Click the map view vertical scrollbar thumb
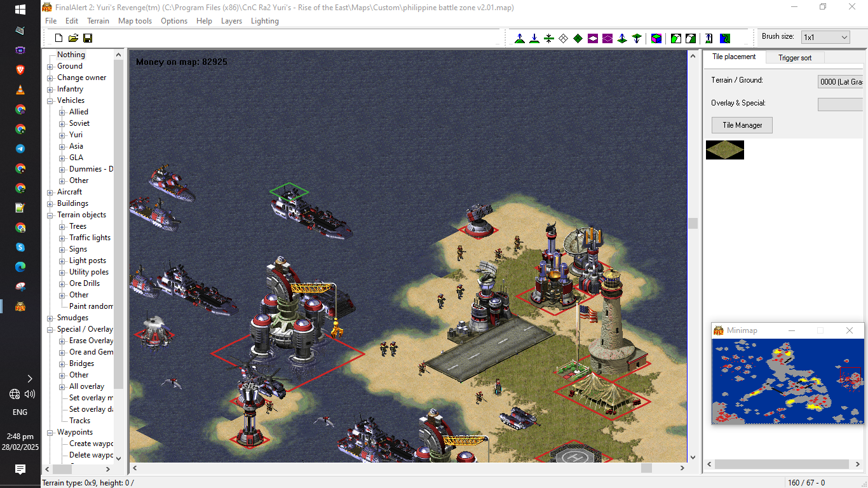Screen dimensions: 868x488 click(693, 223)
